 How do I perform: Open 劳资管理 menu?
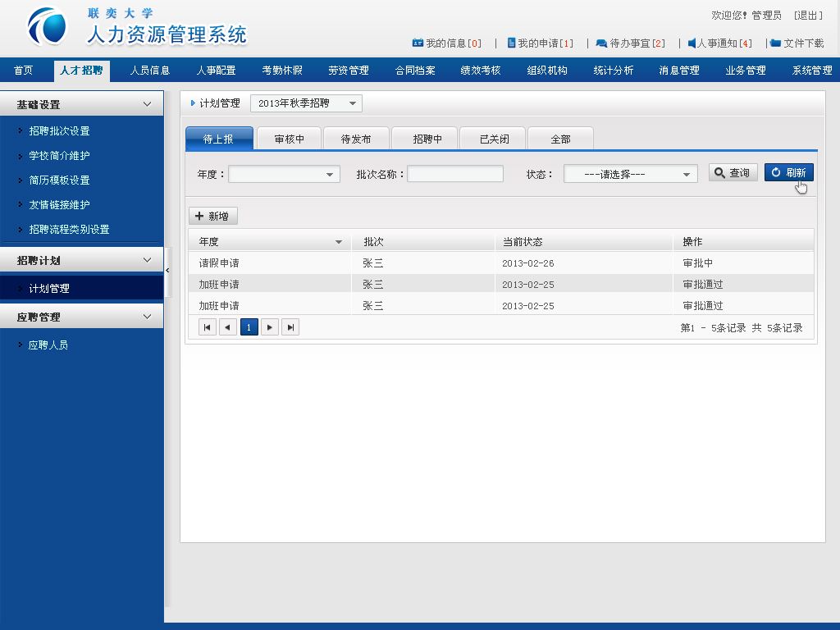pyautogui.click(x=349, y=71)
